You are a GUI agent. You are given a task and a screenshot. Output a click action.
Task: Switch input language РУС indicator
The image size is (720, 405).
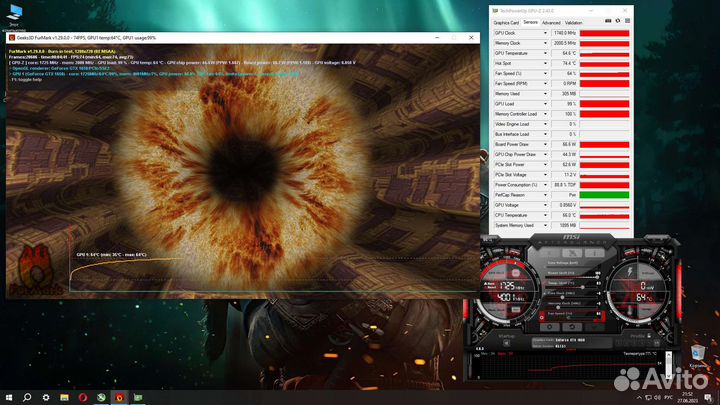[669, 397]
